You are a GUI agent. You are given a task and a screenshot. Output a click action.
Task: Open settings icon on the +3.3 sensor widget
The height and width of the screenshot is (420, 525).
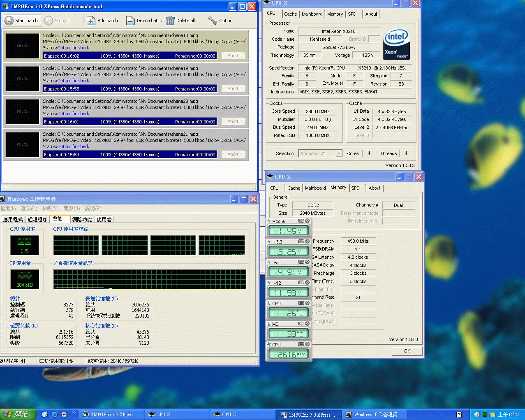click(x=301, y=241)
